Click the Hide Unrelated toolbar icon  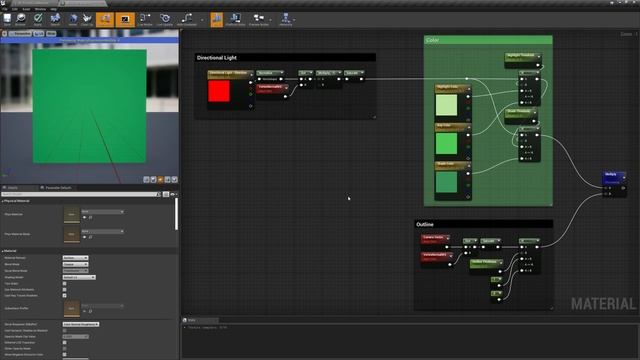tap(187, 19)
